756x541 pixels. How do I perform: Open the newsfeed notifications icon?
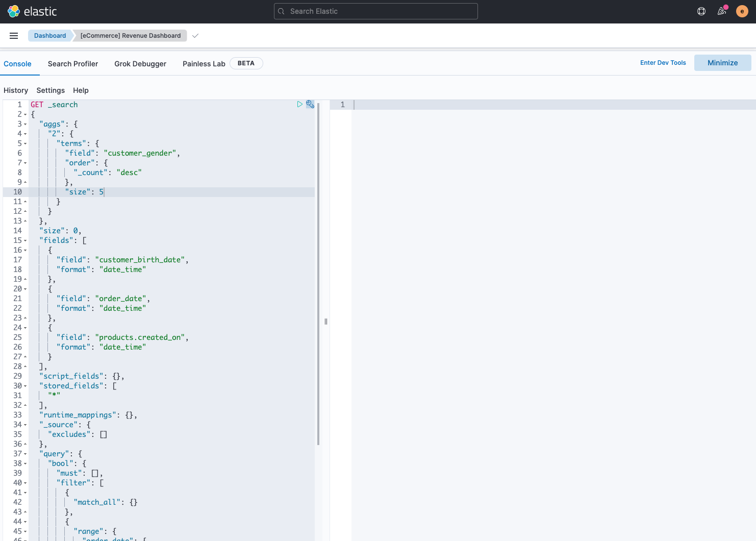(x=721, y=11)
